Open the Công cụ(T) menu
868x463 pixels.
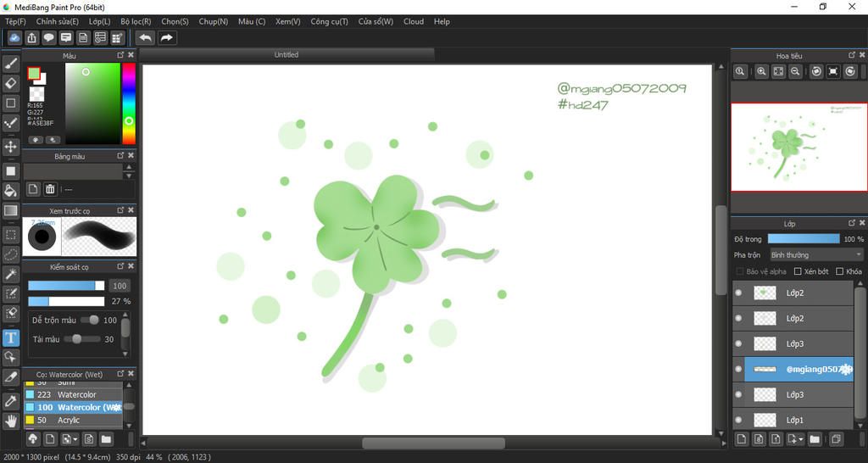[330, 21]
